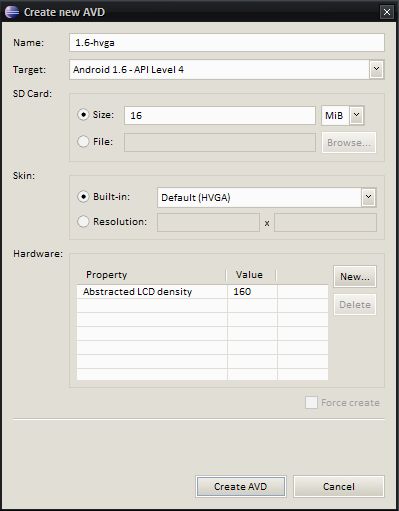Add hardware property with New... button

(x=355, y=277)
